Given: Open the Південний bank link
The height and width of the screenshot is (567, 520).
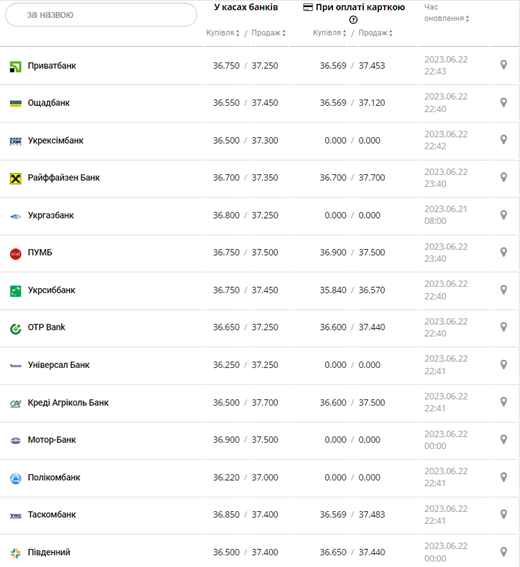Looking at the screenshot, I should click(49, 552).
